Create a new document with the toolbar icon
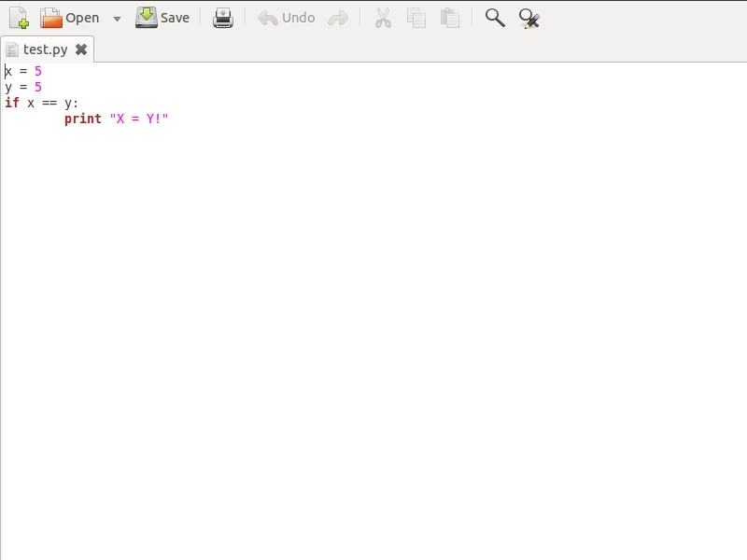This screenshot has width=747, height=560. pos(19,18)
